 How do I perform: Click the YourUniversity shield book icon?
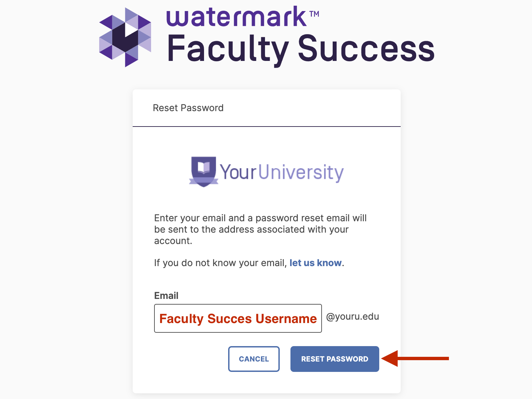tap(204, 171)
